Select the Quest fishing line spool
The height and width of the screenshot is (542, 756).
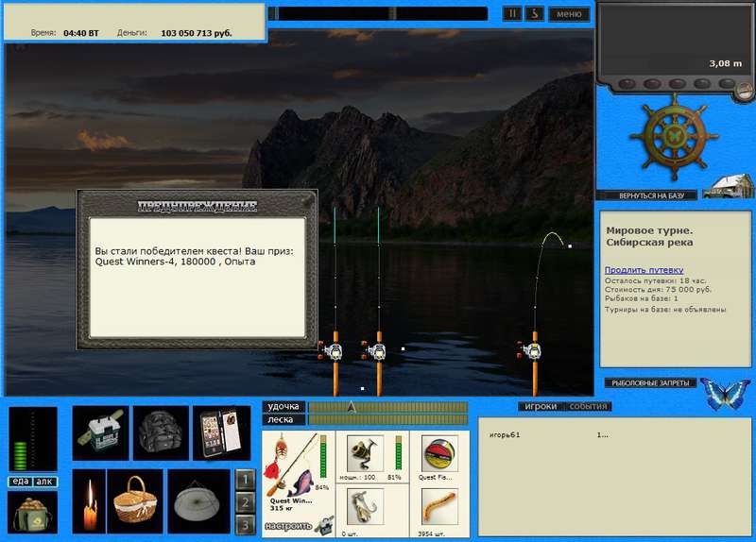tap(439, 454)
